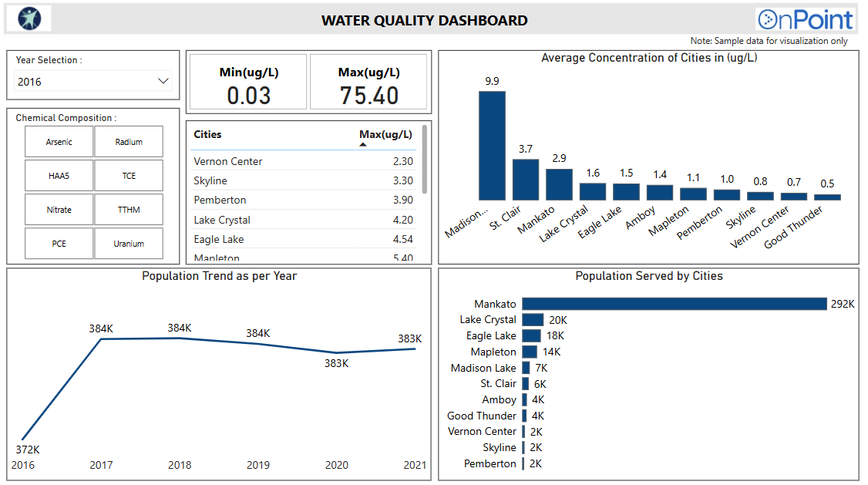Click the WATER QUALITY DASHBOARD heading
The image size is (868, 485).
coord(425,21)
